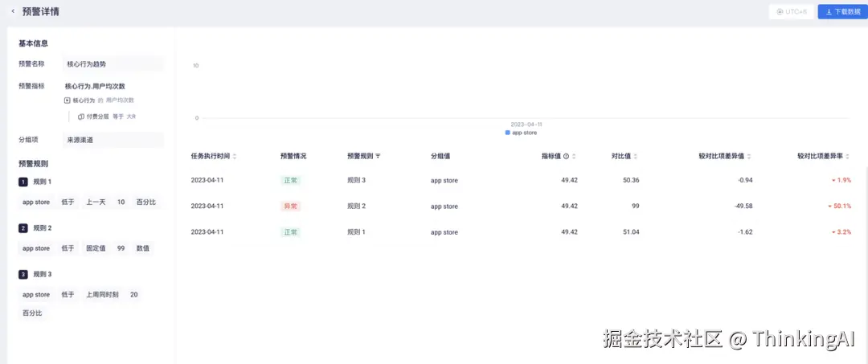The image size is (868, 364).
Task: Go back using the arrow beside 预警详情
Action: [x=14, y=11]
